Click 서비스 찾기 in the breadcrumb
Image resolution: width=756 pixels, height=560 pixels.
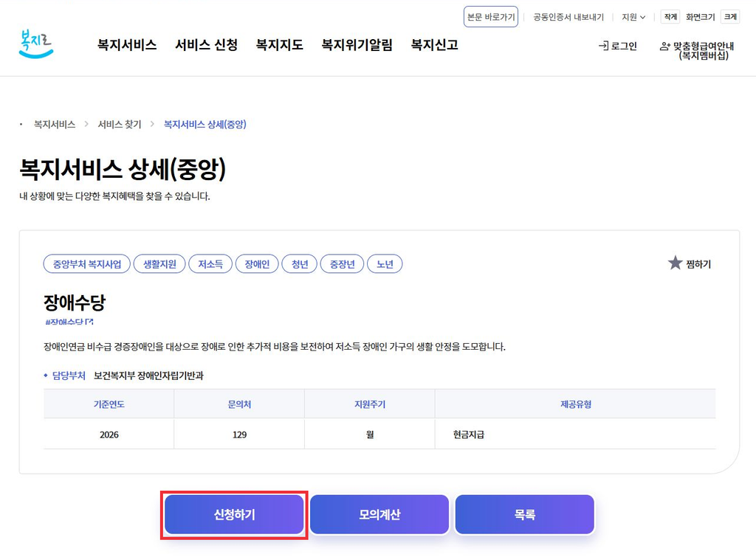coord(120,125)
